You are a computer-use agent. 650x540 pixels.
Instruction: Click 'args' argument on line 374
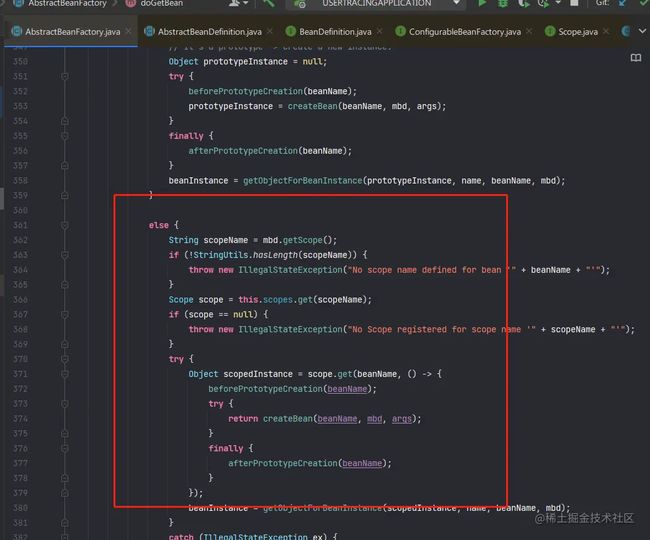tap(402, 419)
